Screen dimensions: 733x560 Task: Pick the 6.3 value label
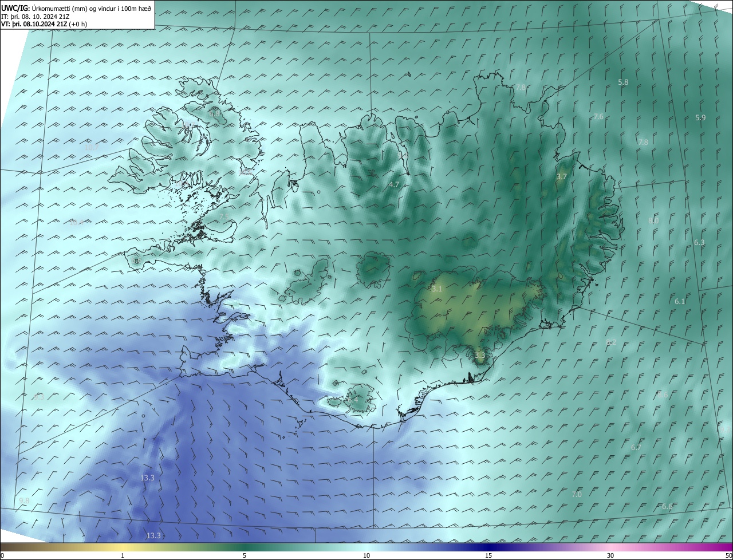(699, 243)
